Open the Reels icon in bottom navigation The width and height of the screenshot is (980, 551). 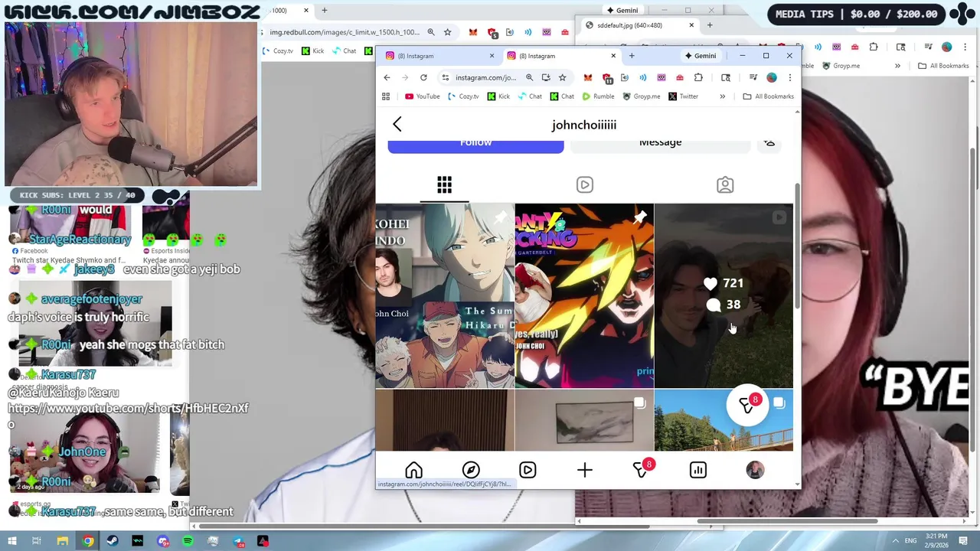(x=528, y=470)
